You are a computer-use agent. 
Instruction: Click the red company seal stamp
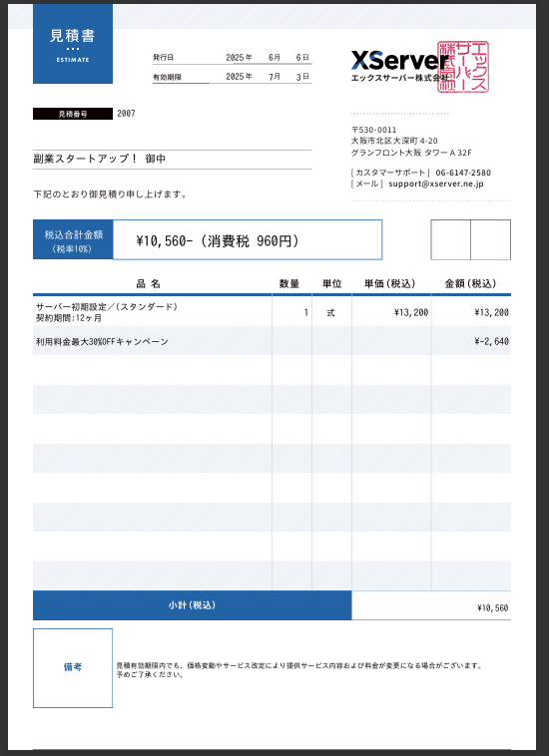click(x=463, y=67)
